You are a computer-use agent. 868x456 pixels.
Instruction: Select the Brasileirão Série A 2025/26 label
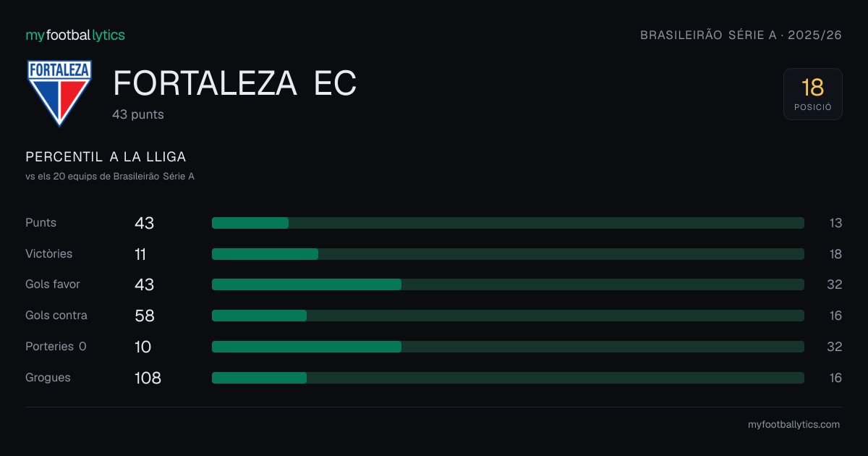tap(741, 35)
